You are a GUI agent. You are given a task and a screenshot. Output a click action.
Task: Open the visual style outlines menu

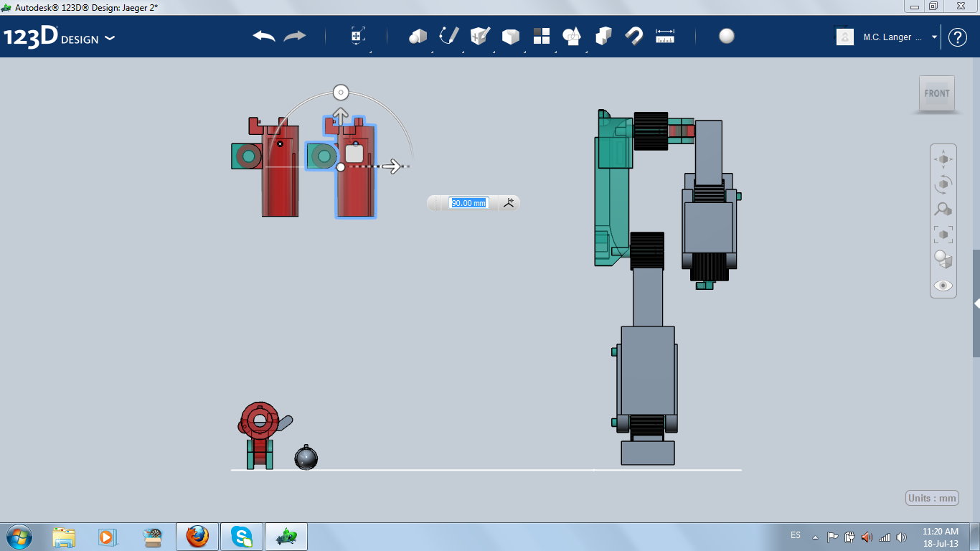point(943,260)
